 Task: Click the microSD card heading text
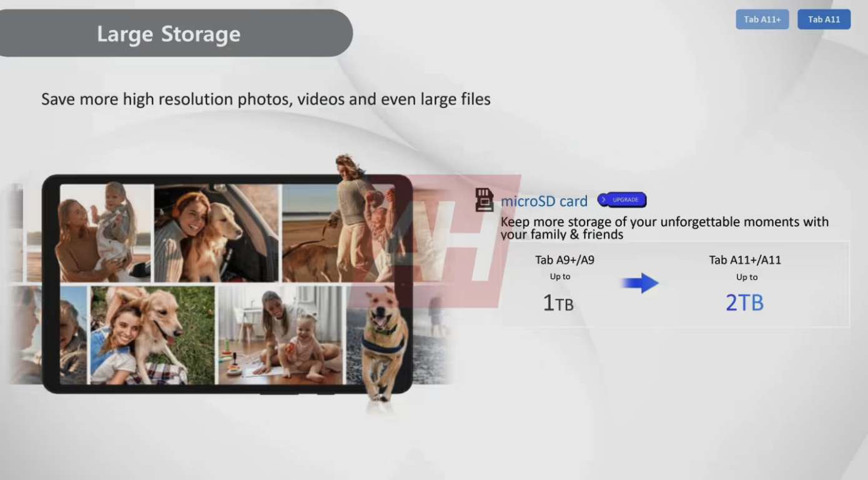(x=544, y=201)
